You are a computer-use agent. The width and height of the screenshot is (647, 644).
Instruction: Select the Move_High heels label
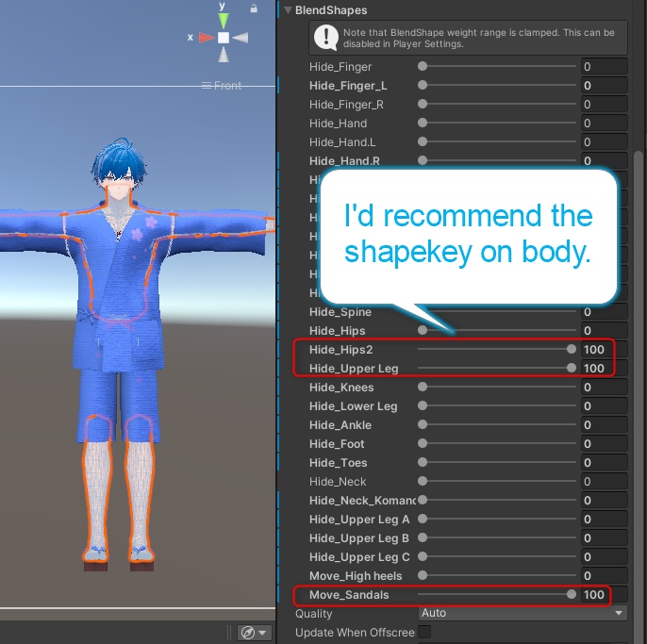pos(356,576)
